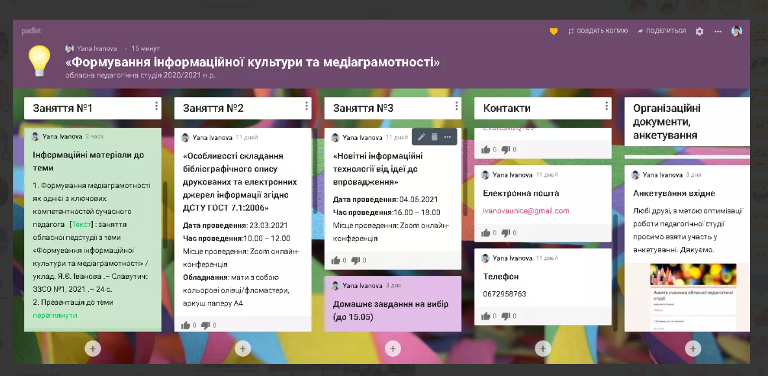Toggle thumbs up on Телефон post
This screenshot has height=376, width=768.
click(486, 316)
